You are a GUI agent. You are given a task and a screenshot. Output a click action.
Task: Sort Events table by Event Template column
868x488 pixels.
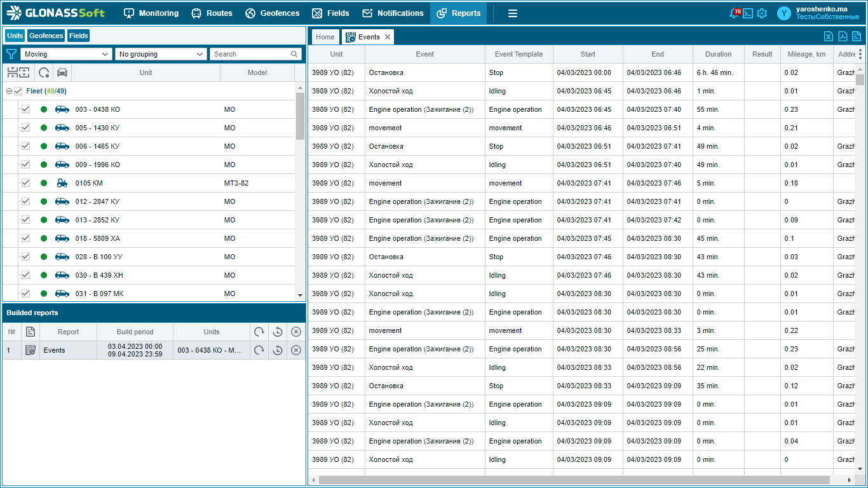[x=519, y=54]
